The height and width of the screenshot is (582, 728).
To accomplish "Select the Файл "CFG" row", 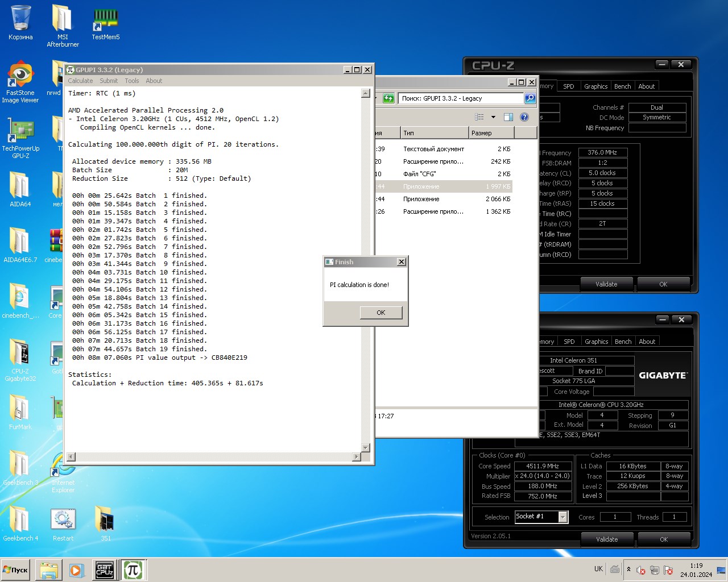I will tap(444, 174).
